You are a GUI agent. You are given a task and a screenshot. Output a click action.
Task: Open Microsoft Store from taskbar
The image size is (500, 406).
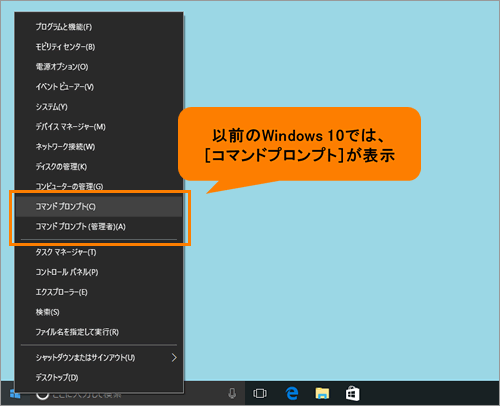(352, 394)
